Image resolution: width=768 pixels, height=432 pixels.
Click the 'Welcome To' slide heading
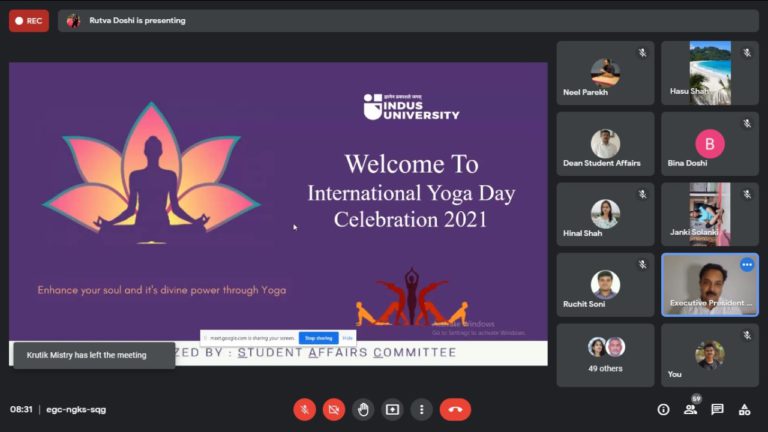pyautogui.click(x=411, y=164)
